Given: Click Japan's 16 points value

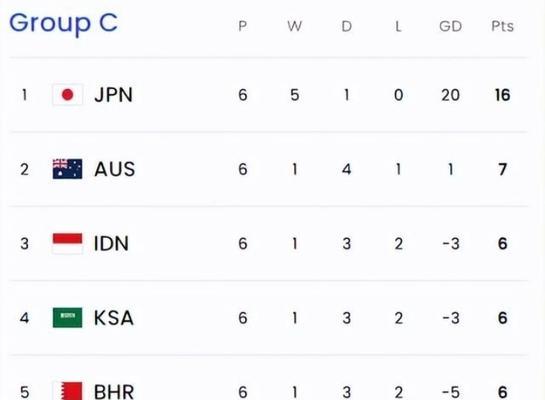Looking at the screenshot, I should click(x=503, y=95).
